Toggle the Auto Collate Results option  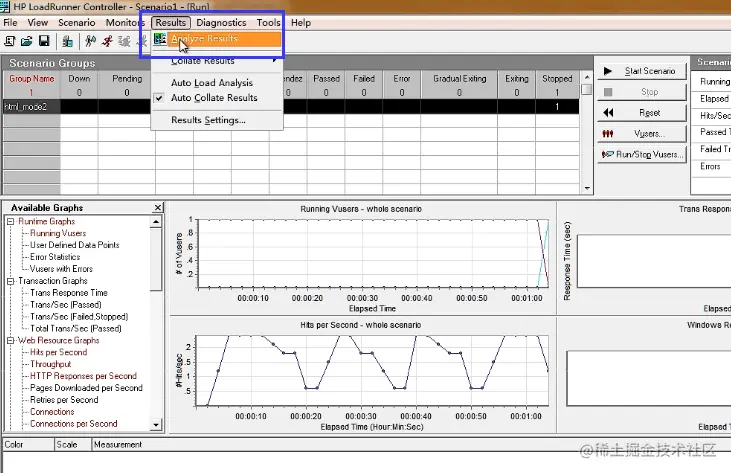(214, 98)
